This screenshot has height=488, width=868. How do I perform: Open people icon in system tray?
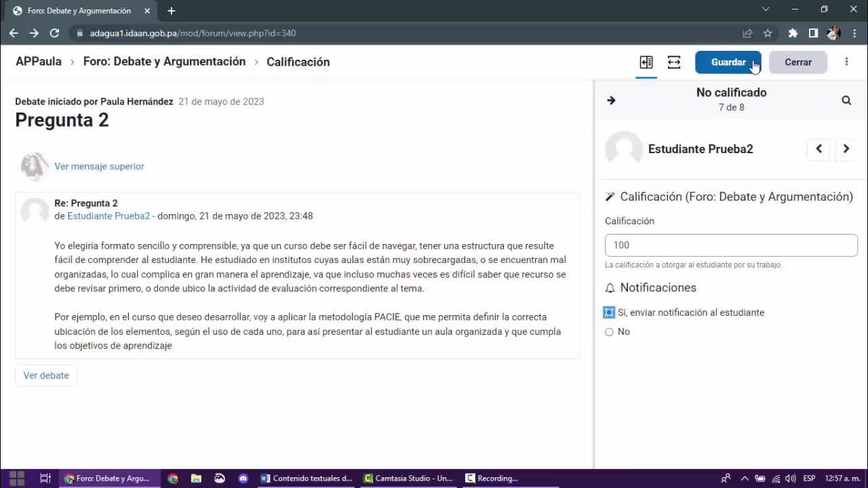726,478
